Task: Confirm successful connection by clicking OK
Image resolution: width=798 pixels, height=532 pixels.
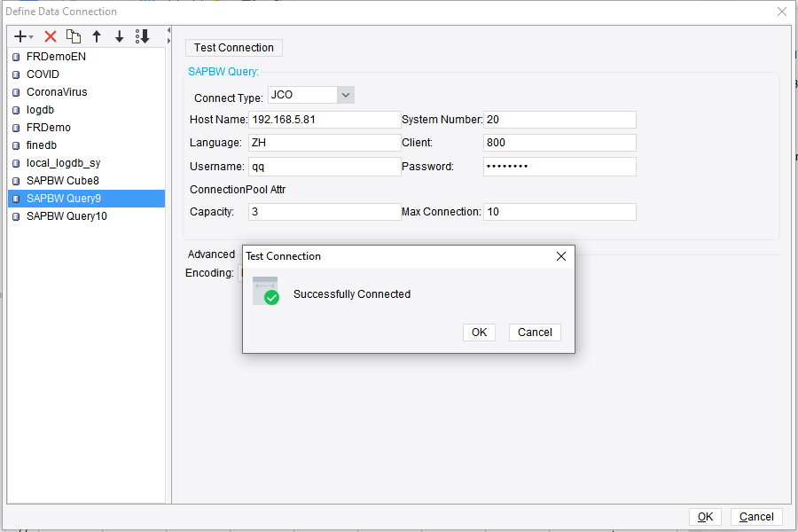Action: pos(477,332)
